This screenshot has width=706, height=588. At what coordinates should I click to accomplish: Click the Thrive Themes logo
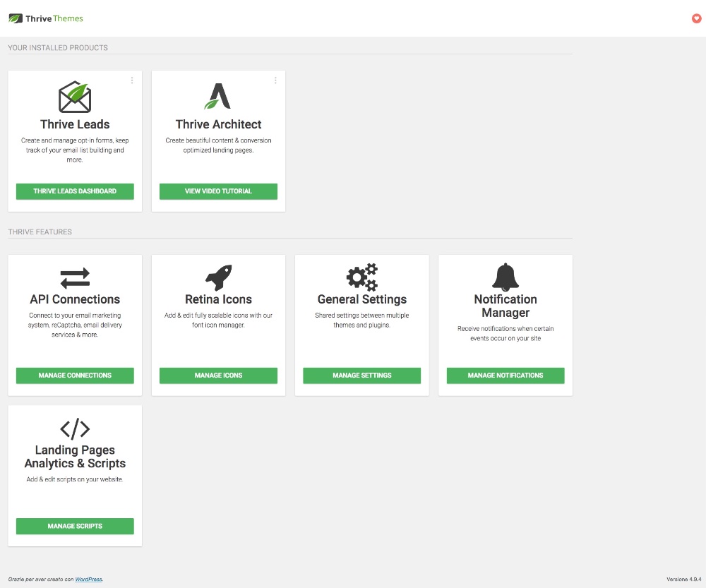point(46,18)
